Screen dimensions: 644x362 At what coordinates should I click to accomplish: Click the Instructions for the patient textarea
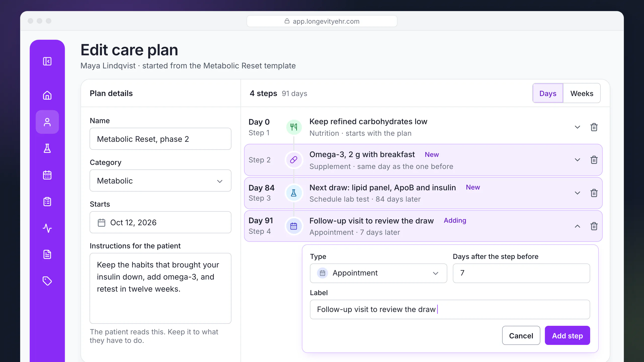(160, 288)
